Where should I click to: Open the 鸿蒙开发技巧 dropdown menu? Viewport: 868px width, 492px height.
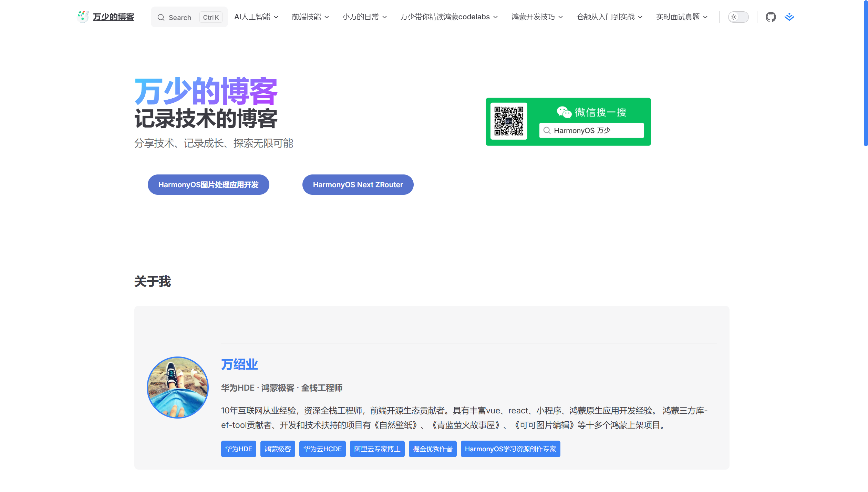point(537,17)
